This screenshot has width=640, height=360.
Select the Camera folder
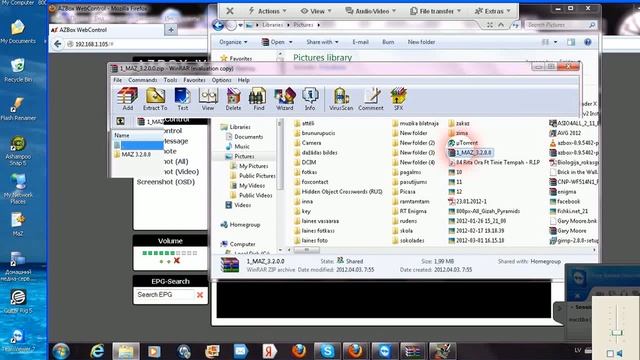(307, 143)
